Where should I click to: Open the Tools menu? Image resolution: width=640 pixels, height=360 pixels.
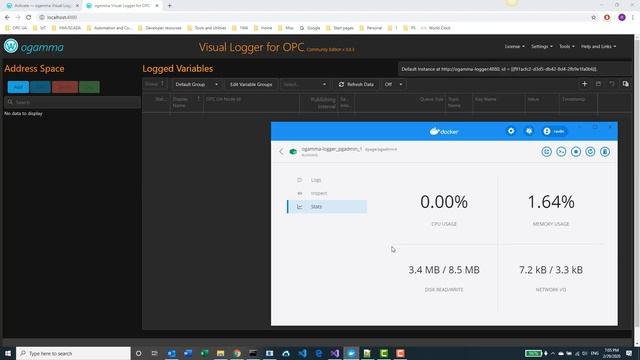pyautogui.click(x=567, y=47)
